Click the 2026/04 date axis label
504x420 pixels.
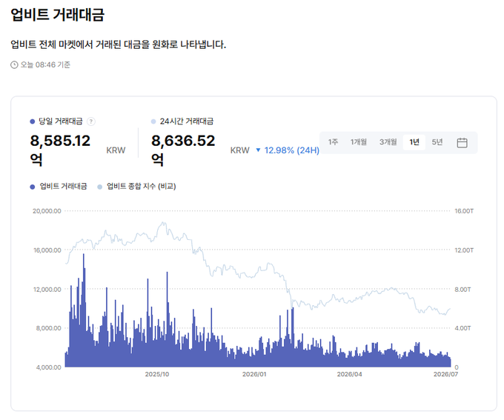pyautogui.click(x=349, y=374)
